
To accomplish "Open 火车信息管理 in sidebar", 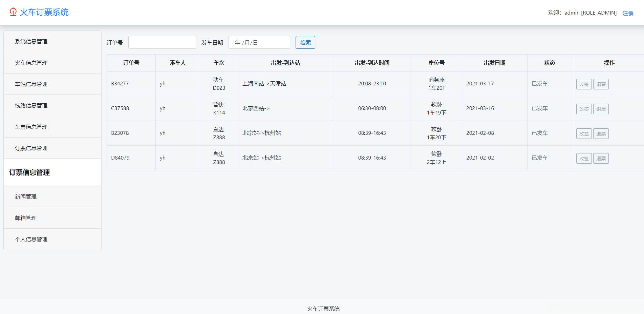I will [31, 63].
